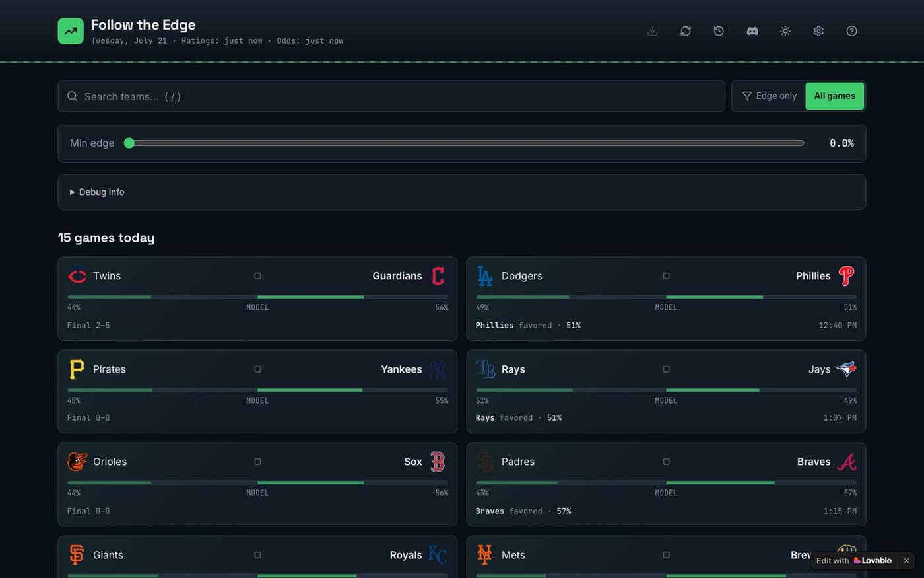Tick the Mets game checkbox
The image size is (924, 578).
click(x=666, y=555)
